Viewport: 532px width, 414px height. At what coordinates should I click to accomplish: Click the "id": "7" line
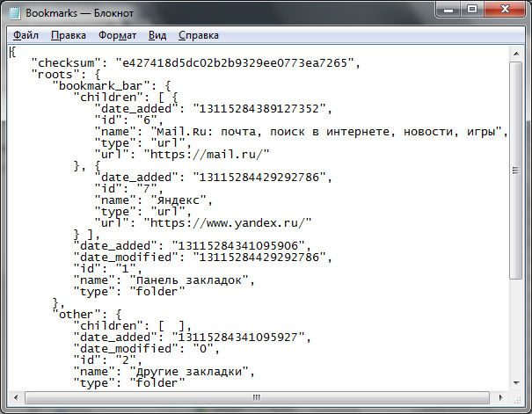pos(129,189)
